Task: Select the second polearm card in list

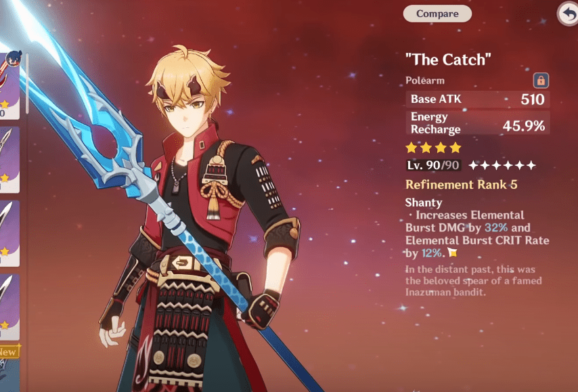Action: tap(9, 160)
